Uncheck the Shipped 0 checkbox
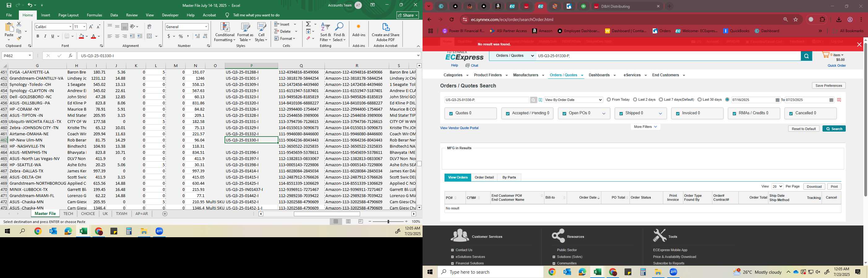The height and width of the screenshot is (278, 868). click(x=621, y=114)
